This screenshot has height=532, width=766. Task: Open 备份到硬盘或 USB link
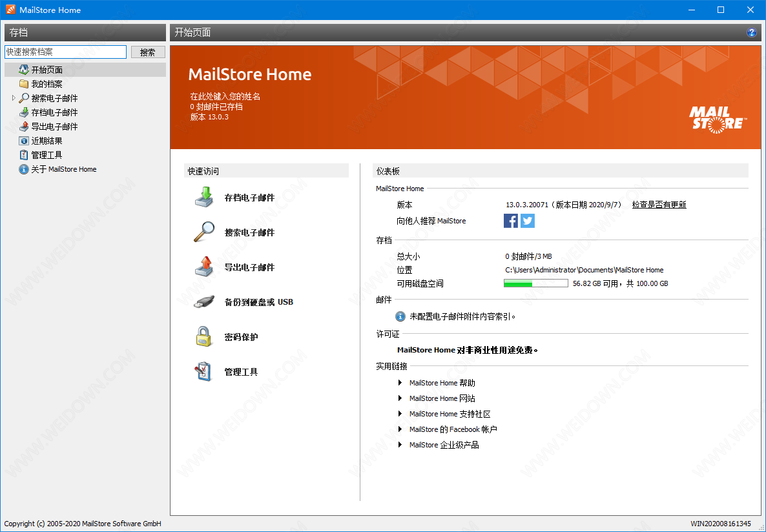[x=259, y=302]
